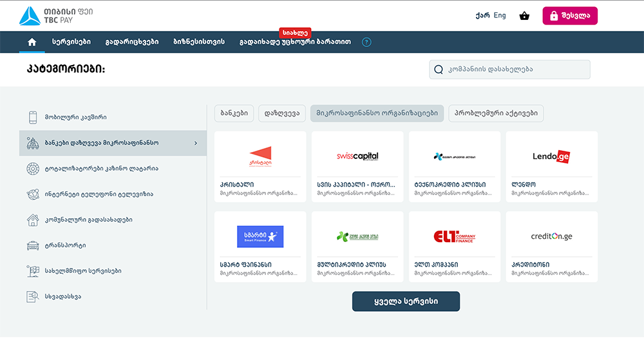The width and height of the screenshot is (644, 338).
Task: Open the სერვისები menu
Action: [x=71, y=42]
